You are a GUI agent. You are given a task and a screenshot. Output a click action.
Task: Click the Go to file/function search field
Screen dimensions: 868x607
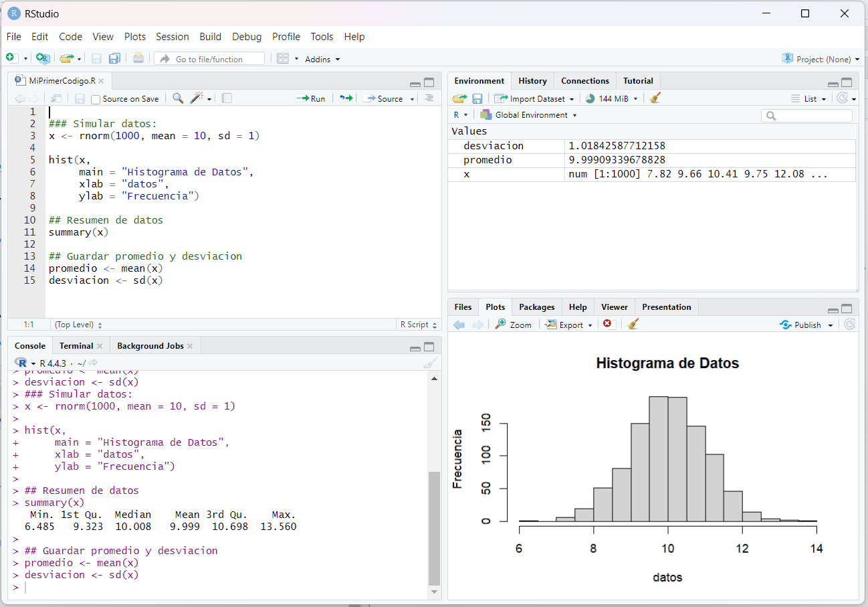click(x=209, y=59)
